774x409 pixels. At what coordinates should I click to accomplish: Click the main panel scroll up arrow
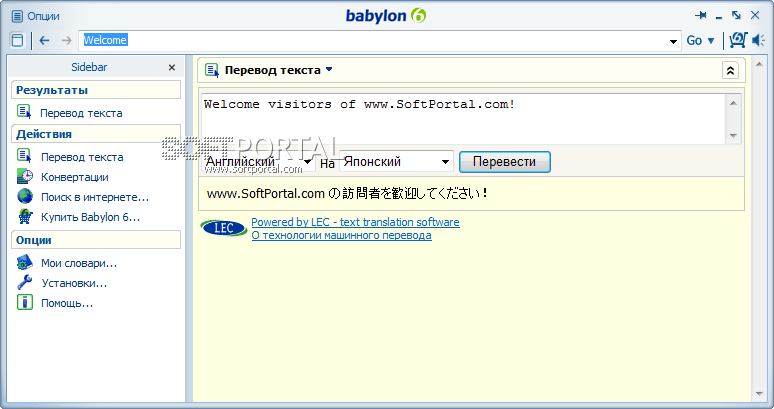click(x=760, y=64)
